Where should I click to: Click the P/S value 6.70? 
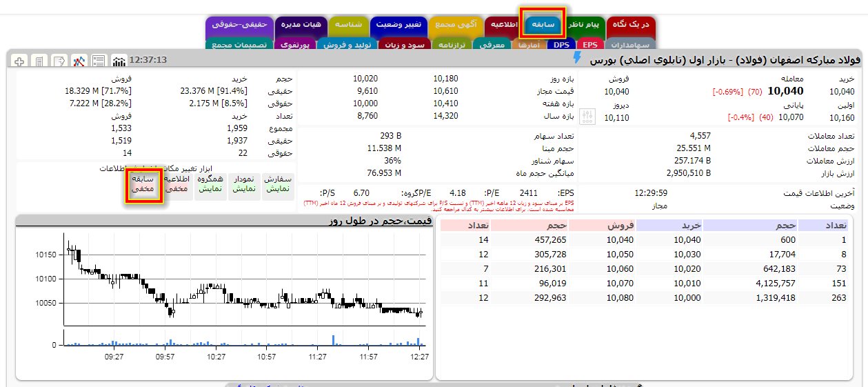tap(361, 193)
